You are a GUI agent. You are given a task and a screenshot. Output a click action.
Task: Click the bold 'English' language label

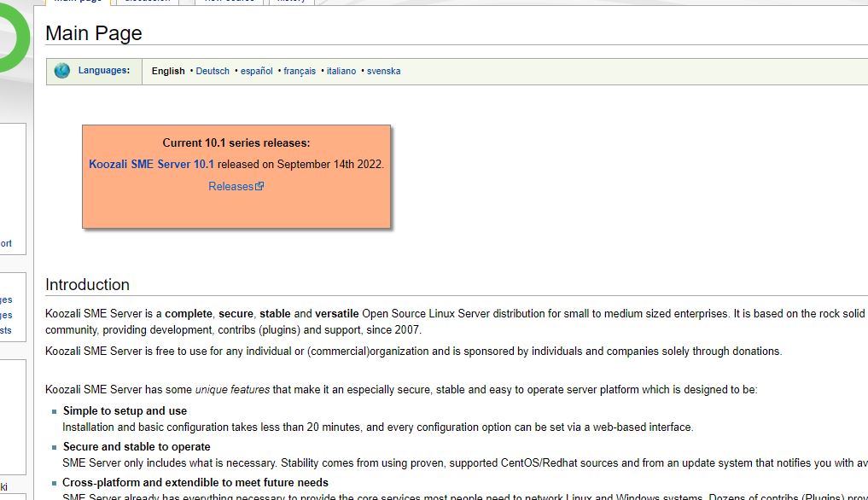pos(168,71)
